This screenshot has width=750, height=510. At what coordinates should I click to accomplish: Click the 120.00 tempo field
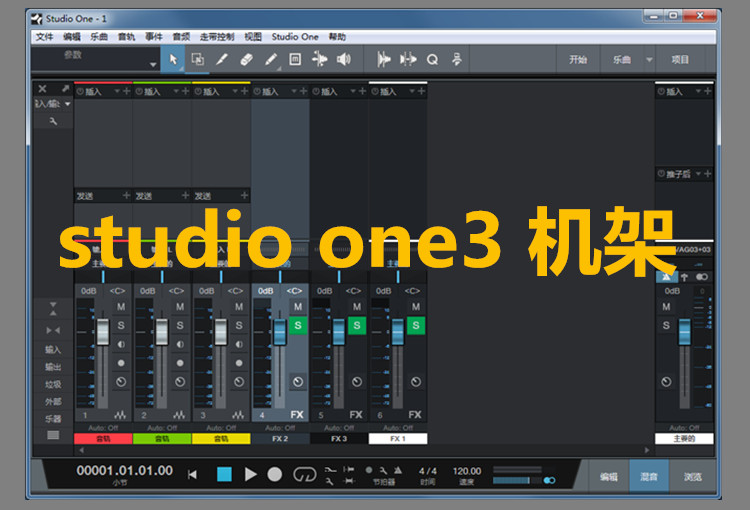tap(467, 471)
